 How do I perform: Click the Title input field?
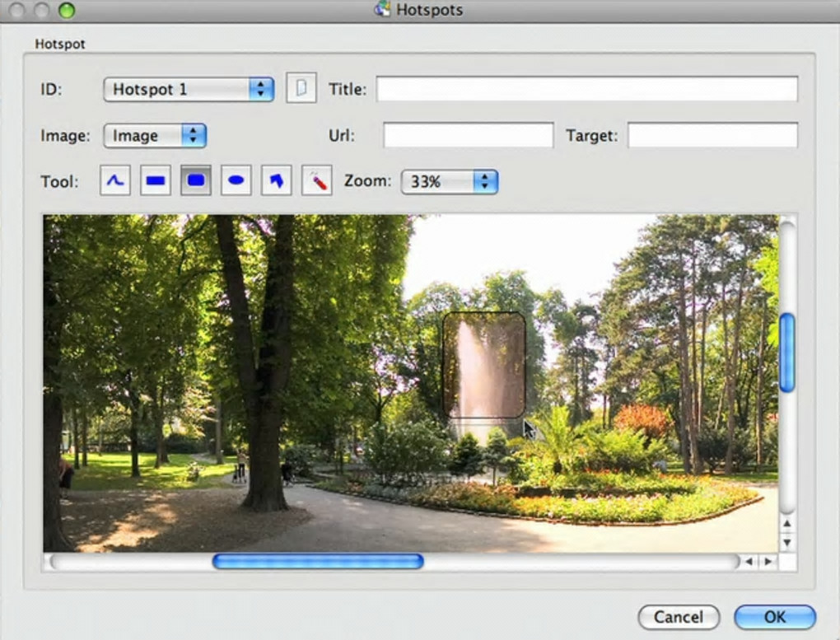587,89
